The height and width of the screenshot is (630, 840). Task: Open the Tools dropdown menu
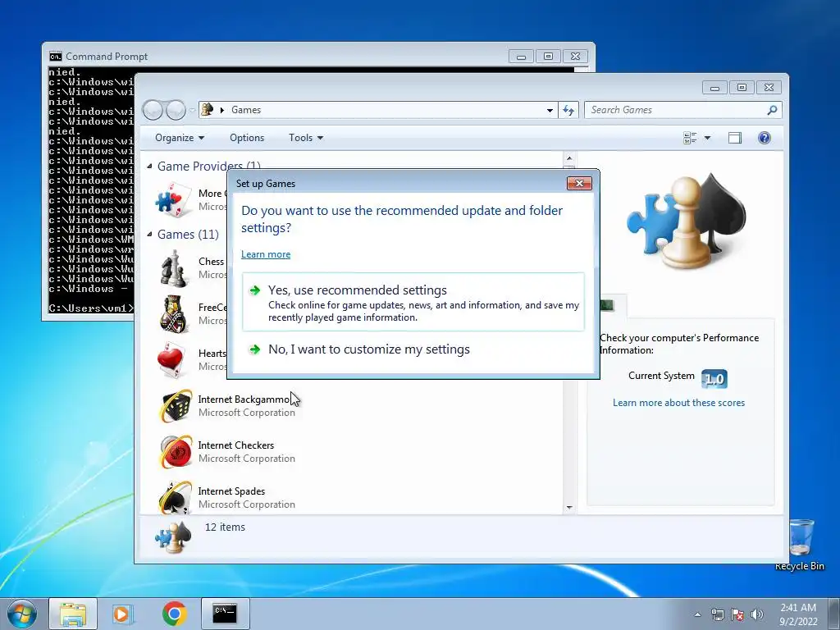306,138
